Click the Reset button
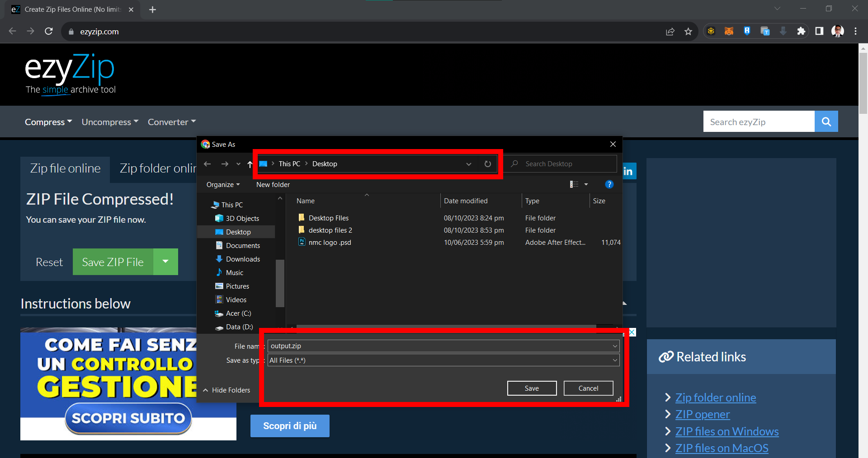This screenshot has width=868, height=458. (49, 262)
